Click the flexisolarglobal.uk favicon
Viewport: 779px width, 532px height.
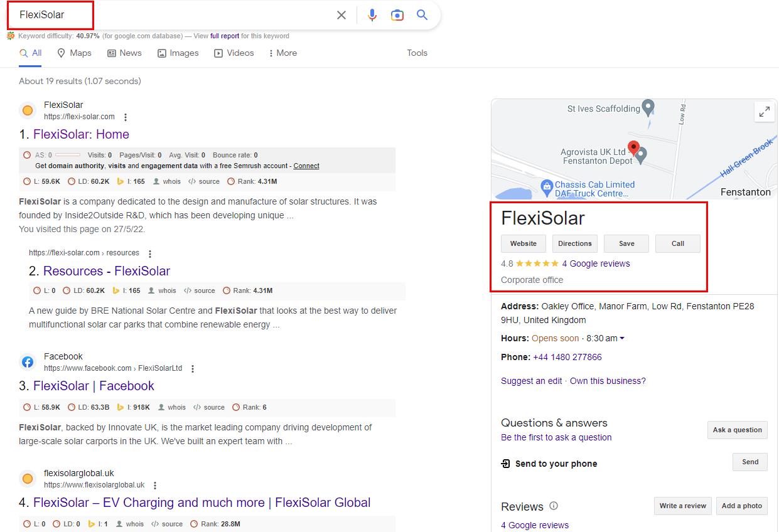click(x=28, y=479)
